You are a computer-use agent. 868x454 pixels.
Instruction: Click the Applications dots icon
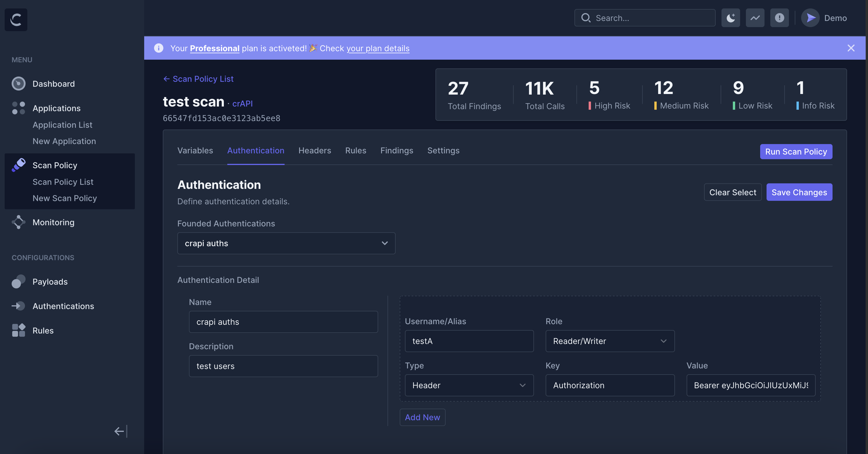click(19, 108)
